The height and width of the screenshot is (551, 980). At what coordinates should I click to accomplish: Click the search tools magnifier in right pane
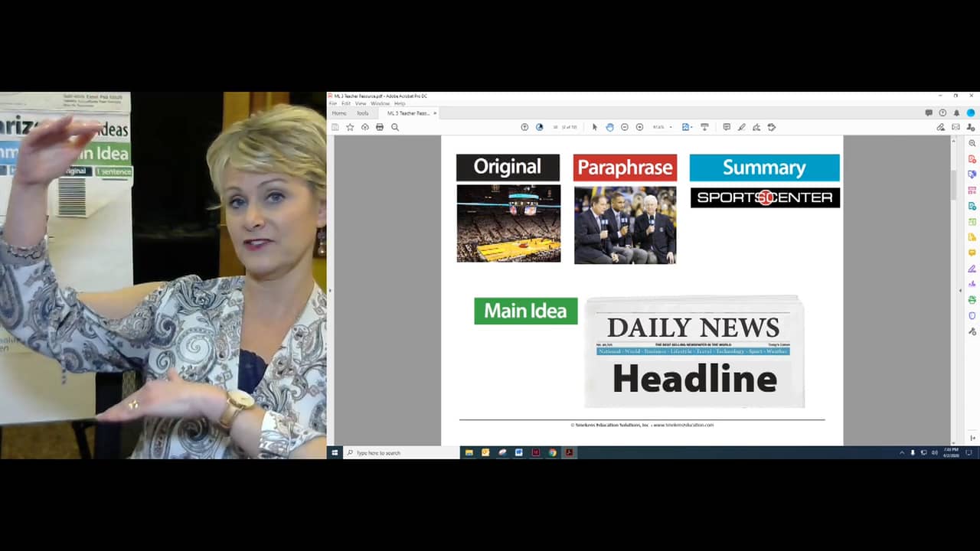972,143
